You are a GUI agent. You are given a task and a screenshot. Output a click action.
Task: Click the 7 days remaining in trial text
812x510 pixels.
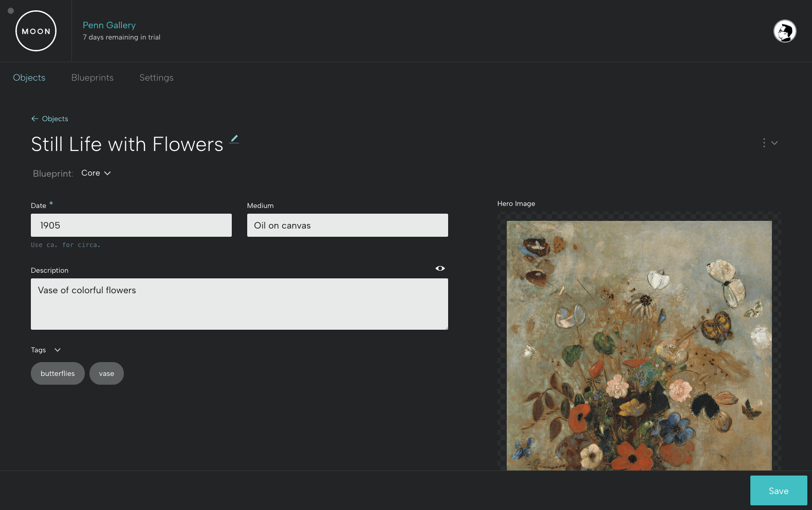tap(121, 37)
